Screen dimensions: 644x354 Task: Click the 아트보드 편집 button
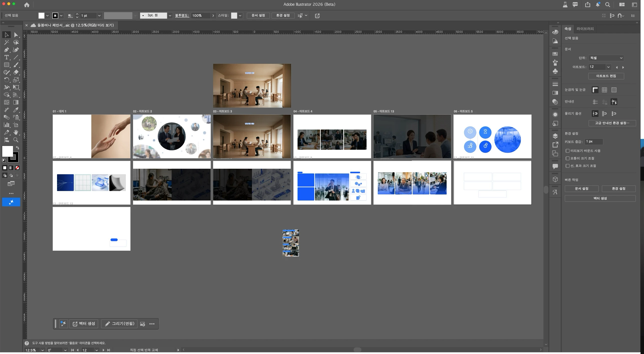coord(606,76)
